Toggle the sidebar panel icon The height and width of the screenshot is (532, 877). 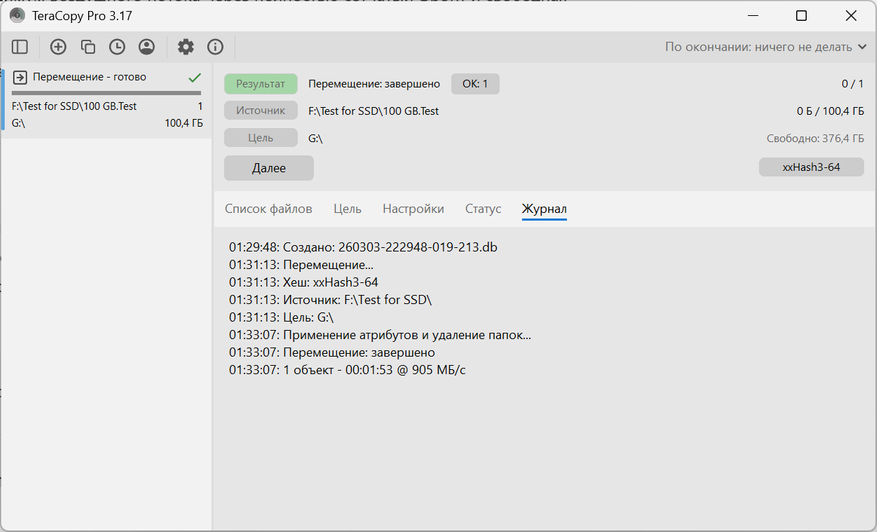click(x=20, y=47)
